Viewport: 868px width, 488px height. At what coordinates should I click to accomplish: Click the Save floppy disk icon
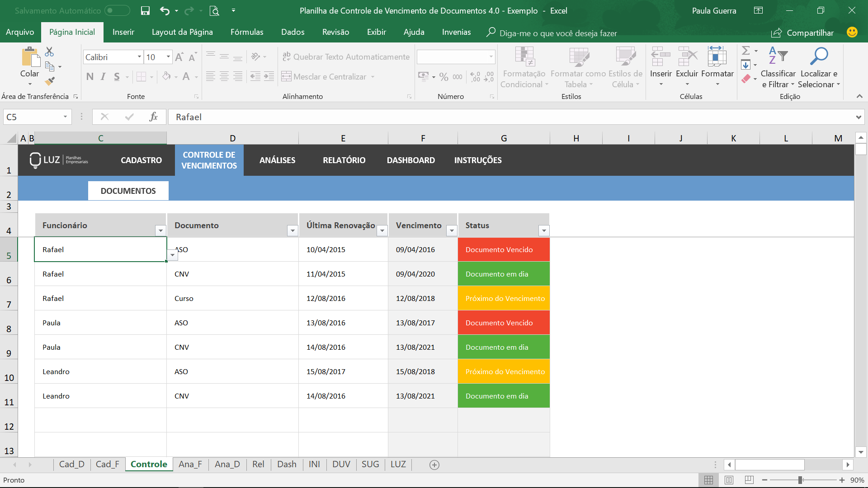(145, 11)
